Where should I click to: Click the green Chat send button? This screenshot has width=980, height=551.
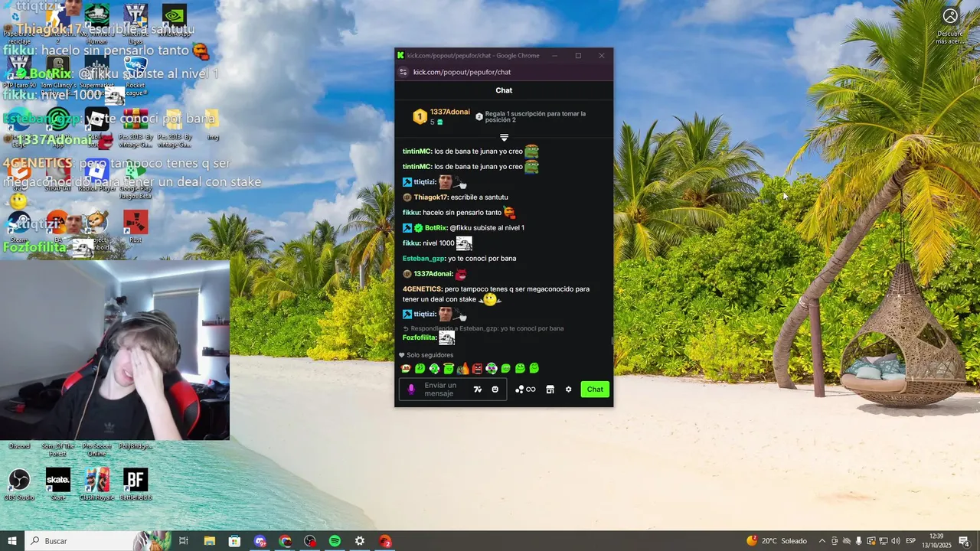[x=595, y=390]
